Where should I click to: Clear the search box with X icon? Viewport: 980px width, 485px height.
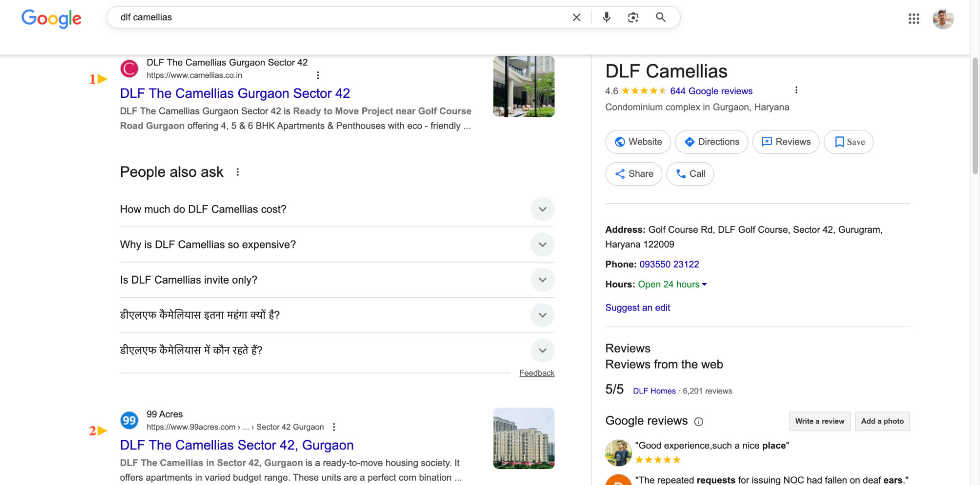point(577,18)
